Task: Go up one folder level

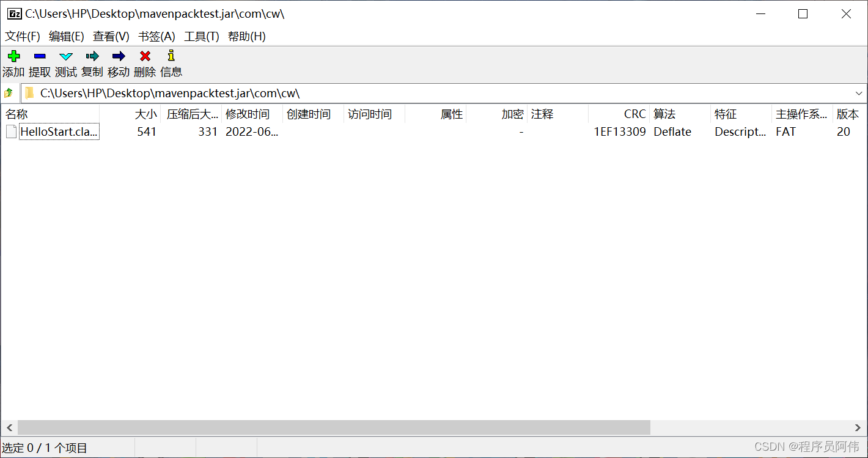Action: [9, 94]
